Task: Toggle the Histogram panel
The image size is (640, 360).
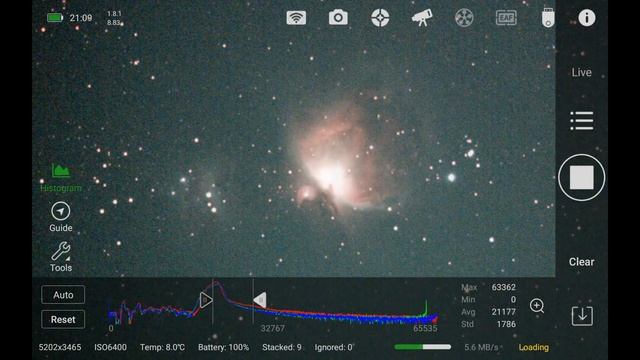Action: pyautogui.click(x=61, y=178)
